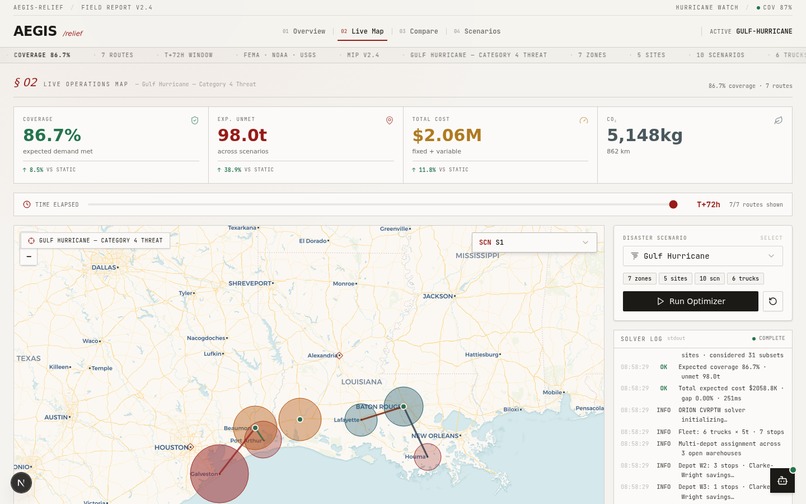Reset the optimizer with the refresh icon
This screenshot has width=806, height=504.
773,301
